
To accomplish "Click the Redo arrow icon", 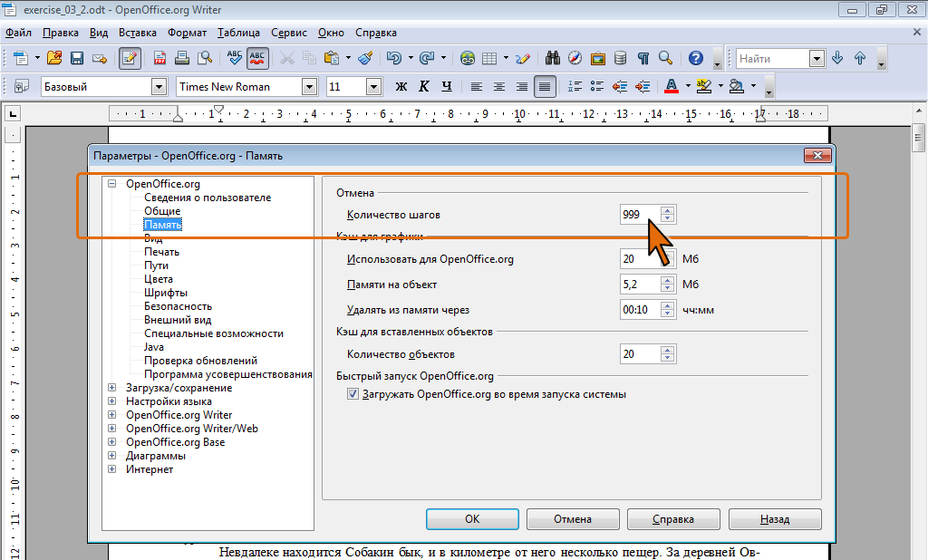I will tap(427, 58).
